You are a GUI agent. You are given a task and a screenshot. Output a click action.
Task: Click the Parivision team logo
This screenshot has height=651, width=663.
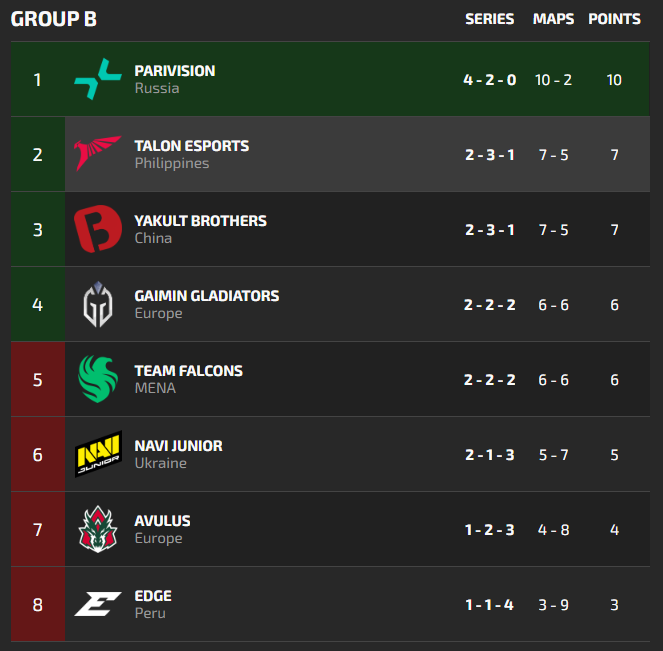98,79
